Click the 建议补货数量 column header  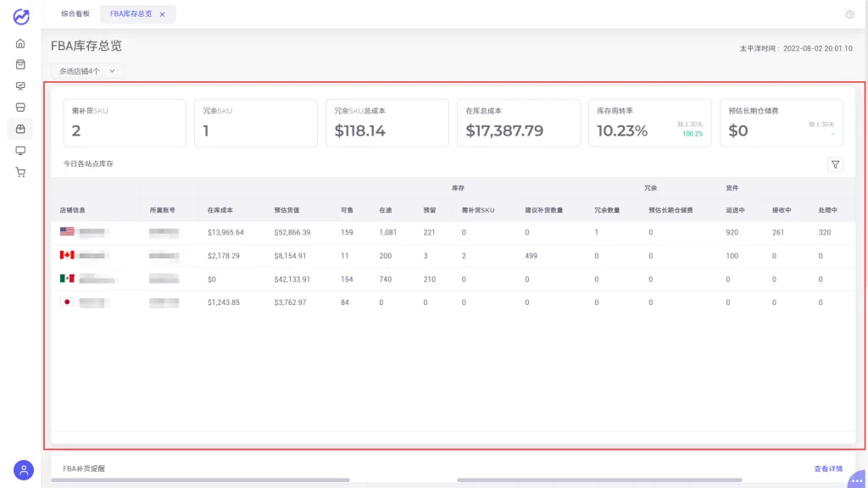[543, 210]
